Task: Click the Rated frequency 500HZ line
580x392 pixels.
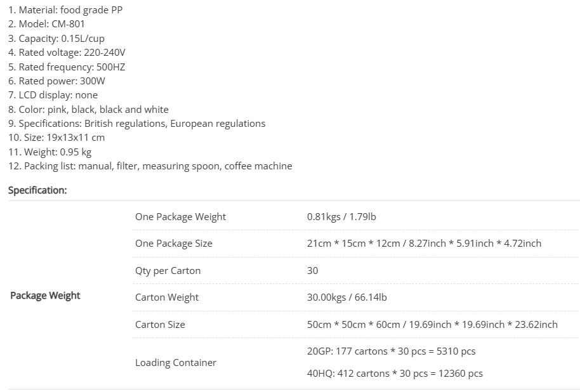Action: (x=67, y=67)
